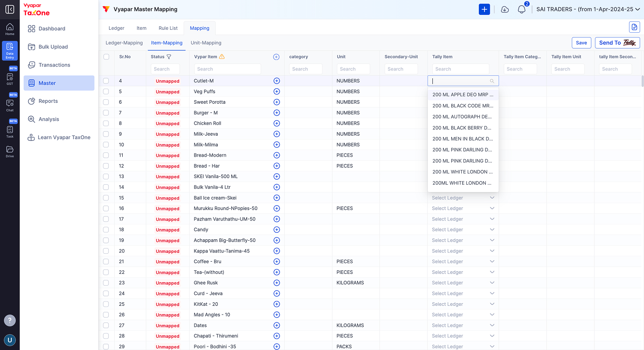644x350 pixels.
Task: Click the blue plus button in header
Action: point(484,9)
